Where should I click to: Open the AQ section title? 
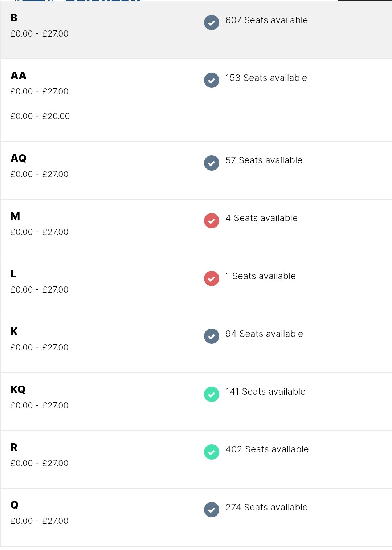19,158
